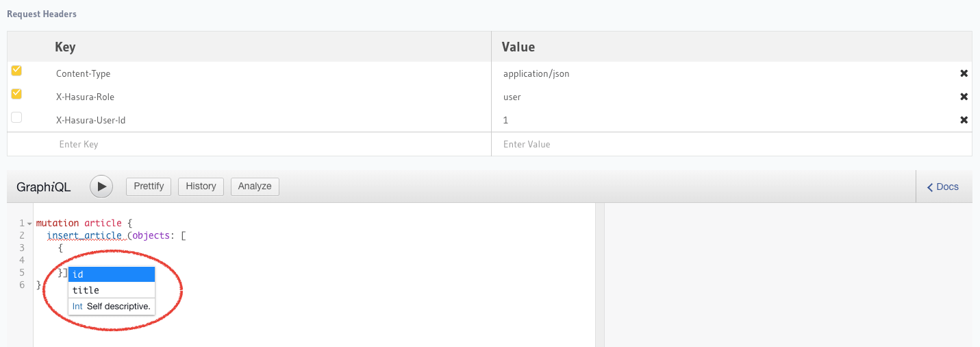Choose 'title' in the autocomplete list
This screenshot has width=980, height=347.
tap(111, 290)
